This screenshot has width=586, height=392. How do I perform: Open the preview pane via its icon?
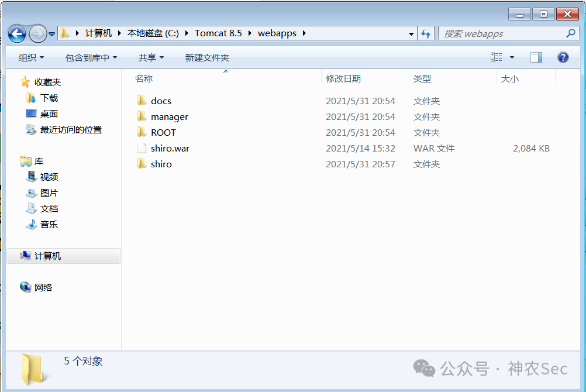coord(536,57)
